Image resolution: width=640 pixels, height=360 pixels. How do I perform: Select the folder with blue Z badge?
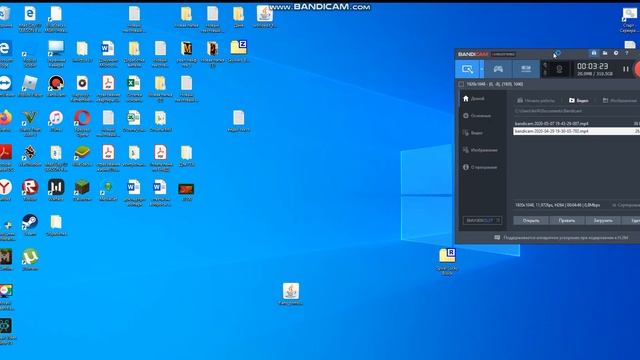(238, 51)
